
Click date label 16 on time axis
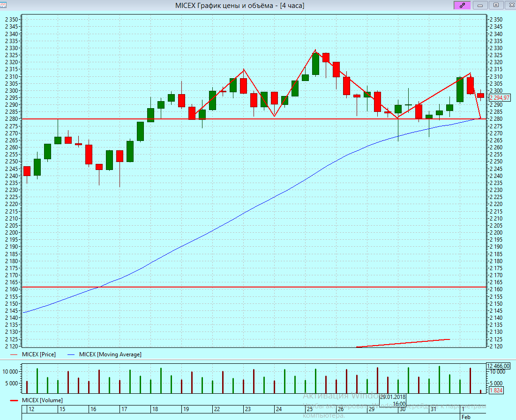93,409
